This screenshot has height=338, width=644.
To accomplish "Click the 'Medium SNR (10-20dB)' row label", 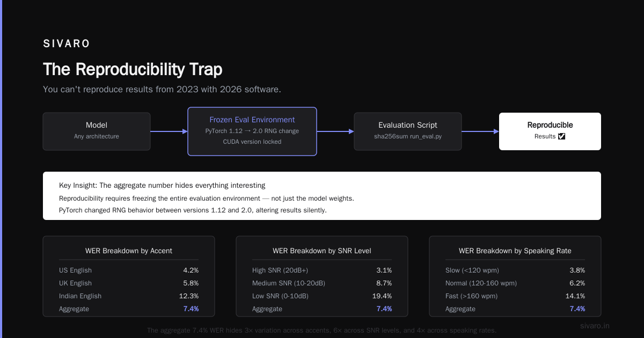I will 289,283.
